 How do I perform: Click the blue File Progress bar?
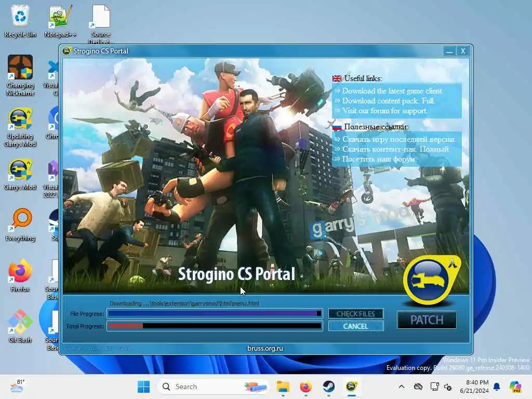coord(215,313)
